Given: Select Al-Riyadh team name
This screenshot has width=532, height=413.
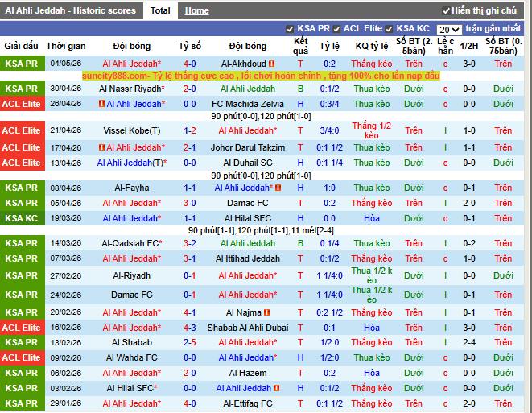Looking at the screenshot, I should pos(132,275).
